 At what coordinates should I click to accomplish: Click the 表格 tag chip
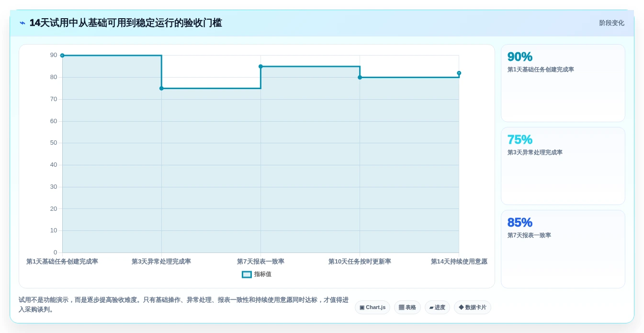pos(407,308)
